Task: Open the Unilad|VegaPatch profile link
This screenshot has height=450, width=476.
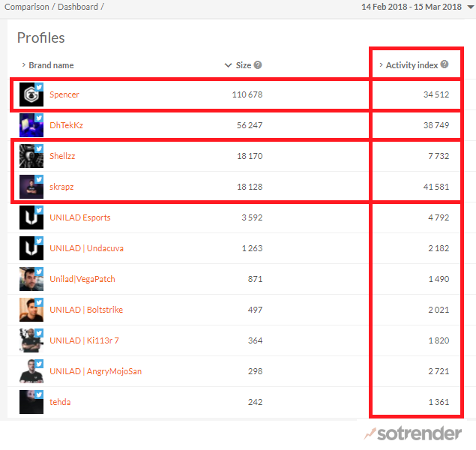Action: point(82,279)
